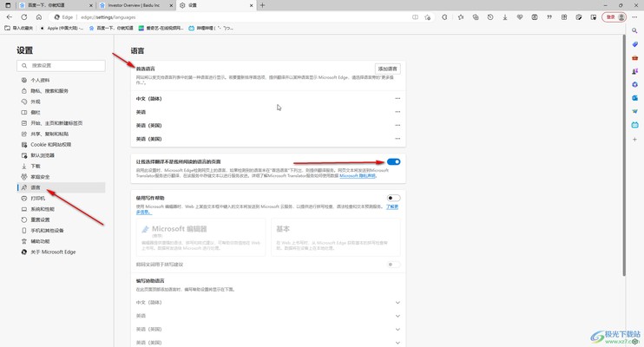Click the 添加语言 button

(x=387, y=69)
